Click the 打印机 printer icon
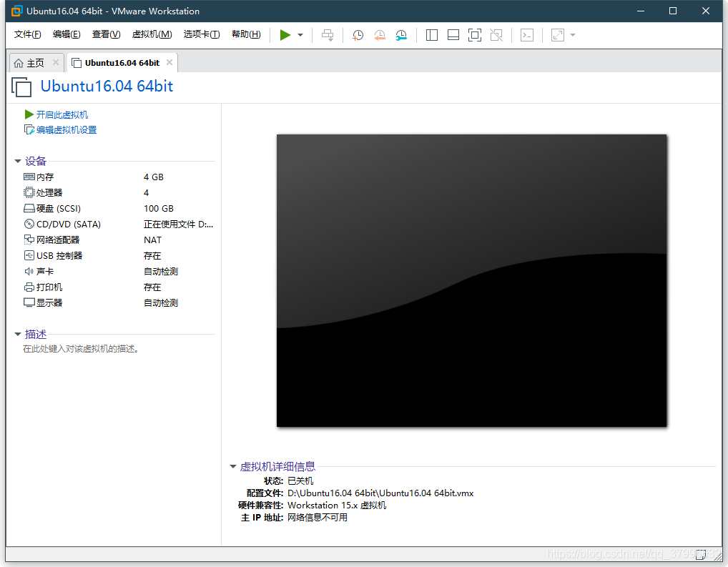Screen dimensions: 728x567 tap(29, 287)
